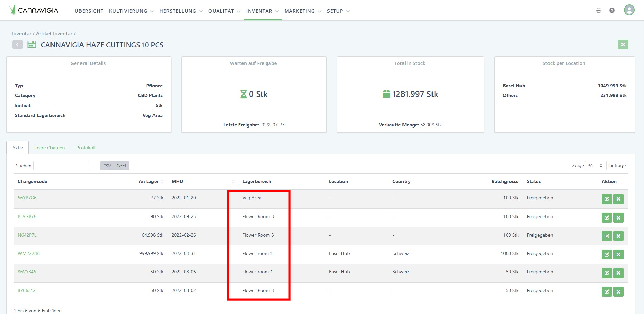Edit batch 56YP7G6 with edit icon
The width and height of the screenshot is (644, 314).
tap(606, 199)
